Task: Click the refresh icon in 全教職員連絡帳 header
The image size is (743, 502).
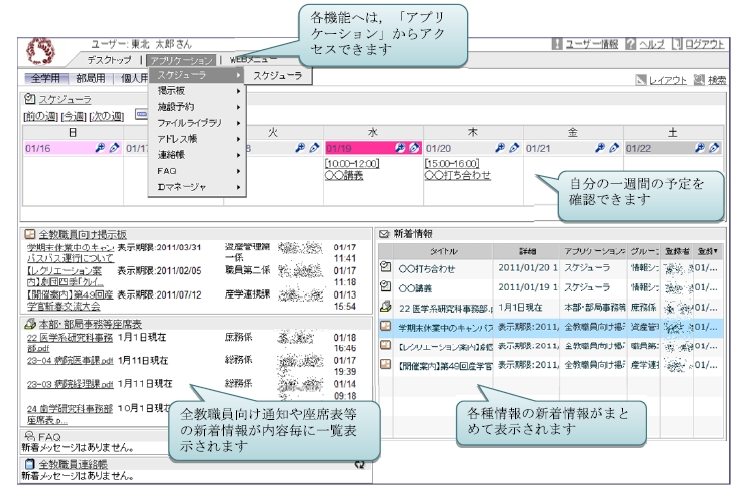Action: coord(360,465)
